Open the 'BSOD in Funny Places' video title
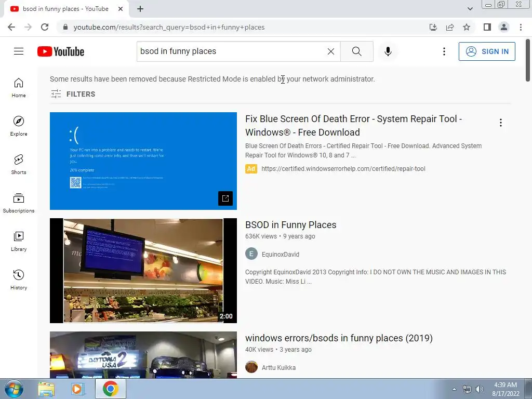Viewport: 532px width, 399px height. coord(291,224)
